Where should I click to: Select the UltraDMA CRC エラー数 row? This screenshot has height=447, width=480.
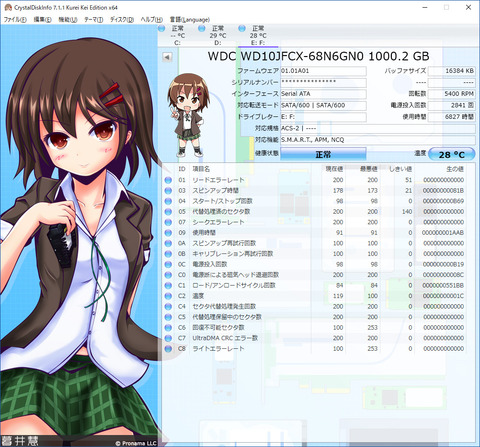[x=315, y=338]
